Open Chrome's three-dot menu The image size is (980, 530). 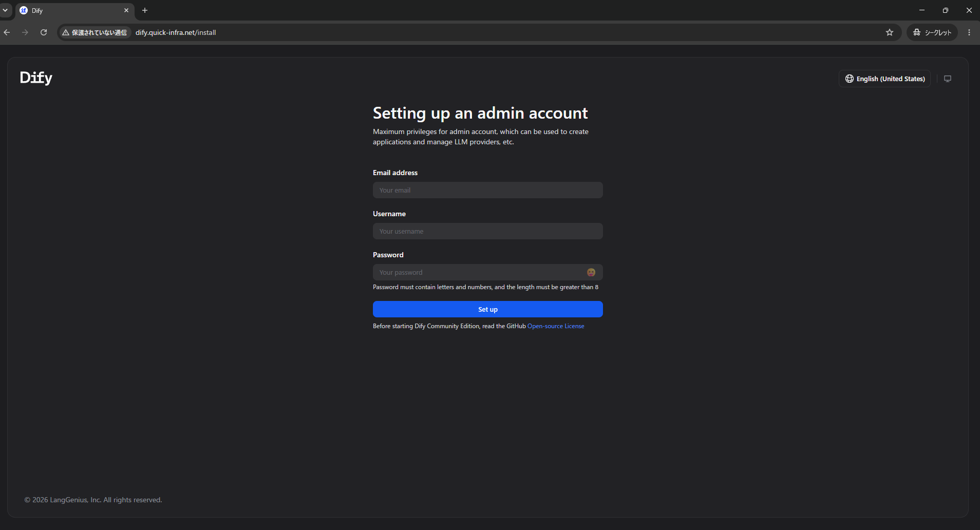969,32
